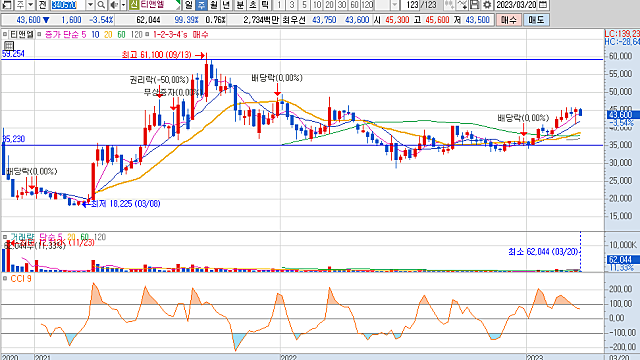640x360 pixels.
Task: Select interval 60 button
Action: 354,5
